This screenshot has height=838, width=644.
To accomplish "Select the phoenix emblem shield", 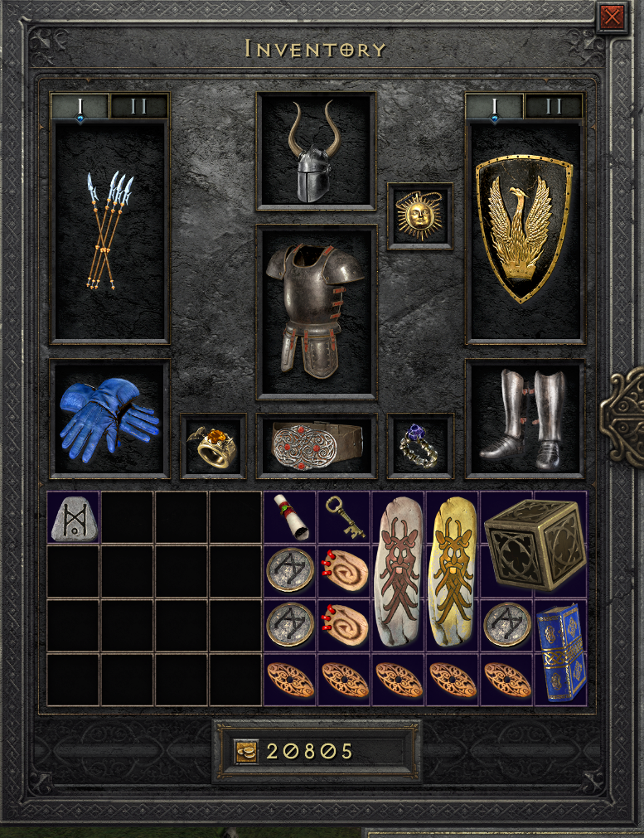I will point(525,230).
